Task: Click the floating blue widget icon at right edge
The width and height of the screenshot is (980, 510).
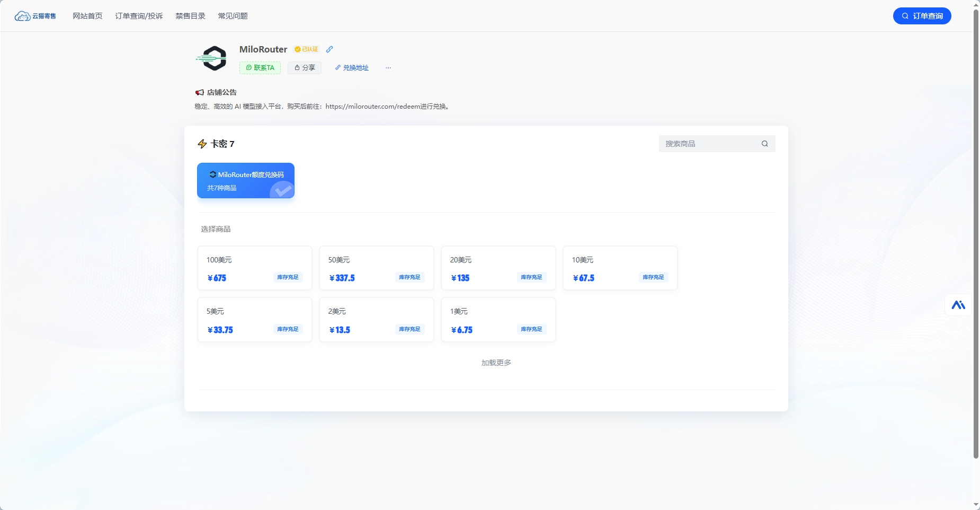Action: point(958,305)
